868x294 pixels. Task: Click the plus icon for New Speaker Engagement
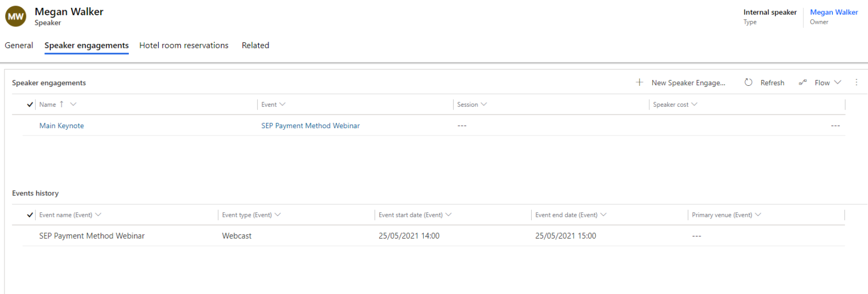click(x=640, y=82)
